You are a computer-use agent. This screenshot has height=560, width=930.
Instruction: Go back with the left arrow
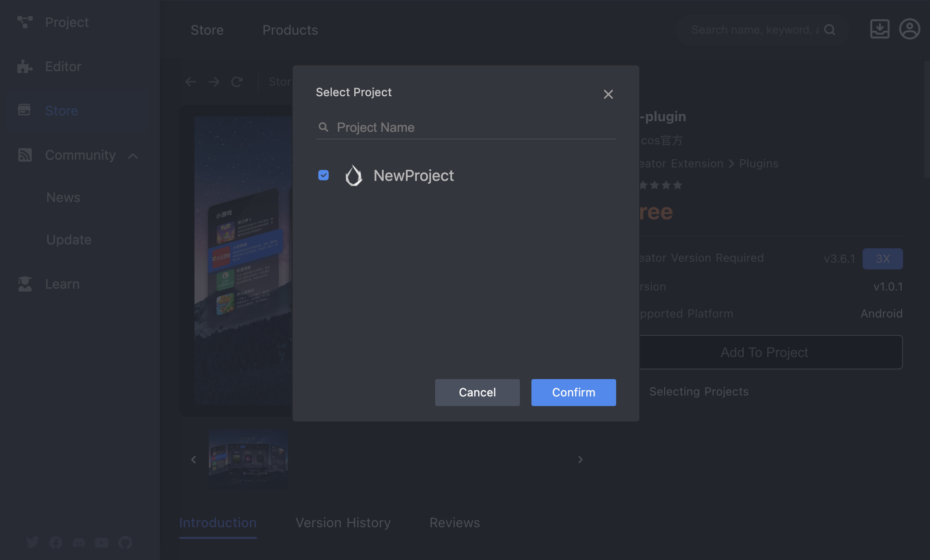(191, 82)
